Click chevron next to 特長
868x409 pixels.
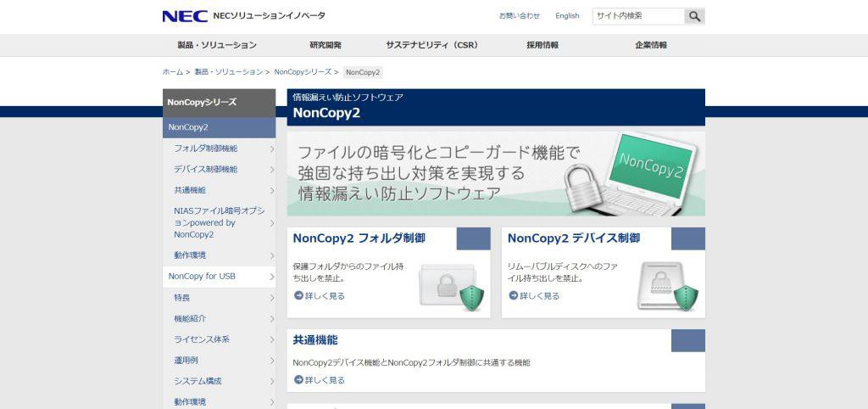(x=272, y=298)
